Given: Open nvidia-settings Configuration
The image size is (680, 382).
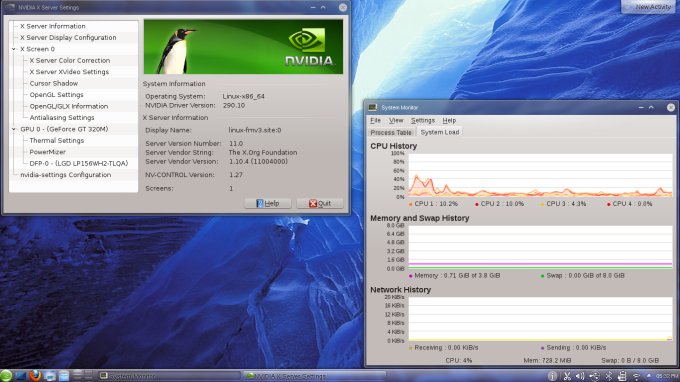Looking at the screenshot, I should coord(65,175).
